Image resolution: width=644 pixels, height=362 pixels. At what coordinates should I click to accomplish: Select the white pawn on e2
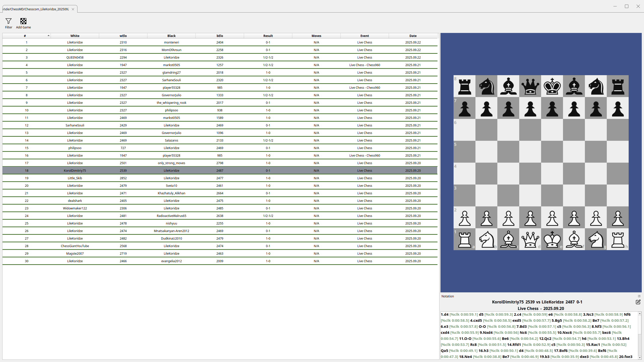pos(552,217)
